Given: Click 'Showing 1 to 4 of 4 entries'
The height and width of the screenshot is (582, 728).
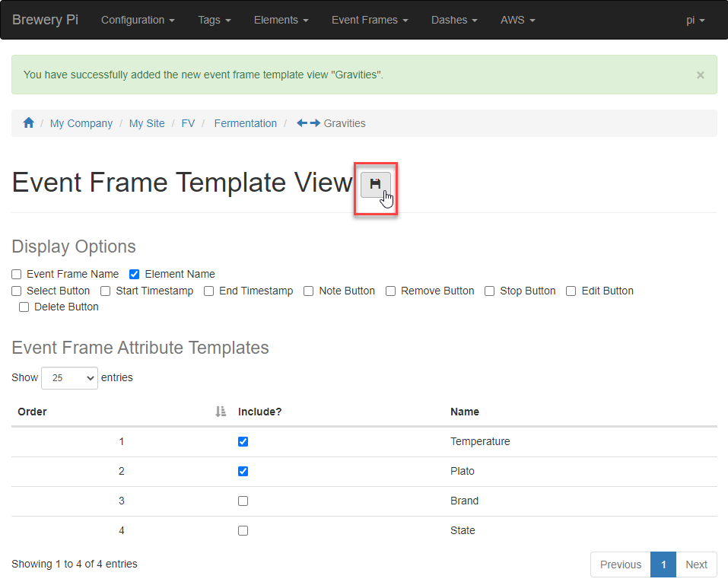Looking at the screenshot, I should 75,564.
